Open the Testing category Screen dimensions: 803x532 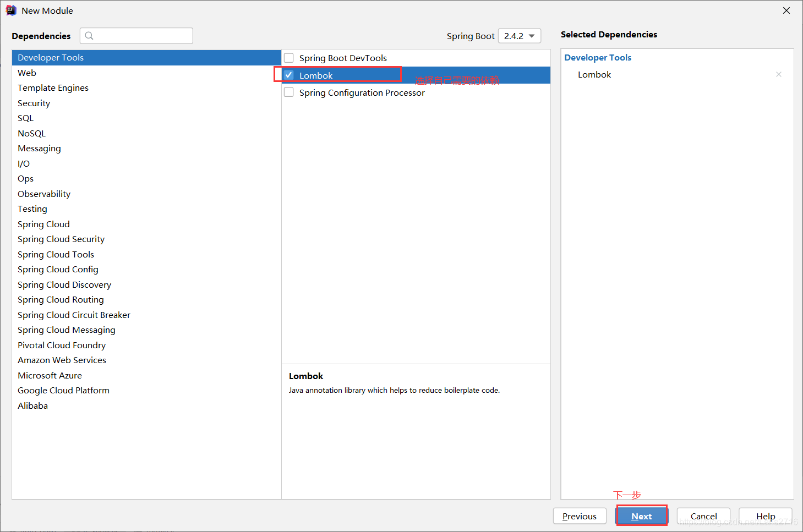(146, 209)
